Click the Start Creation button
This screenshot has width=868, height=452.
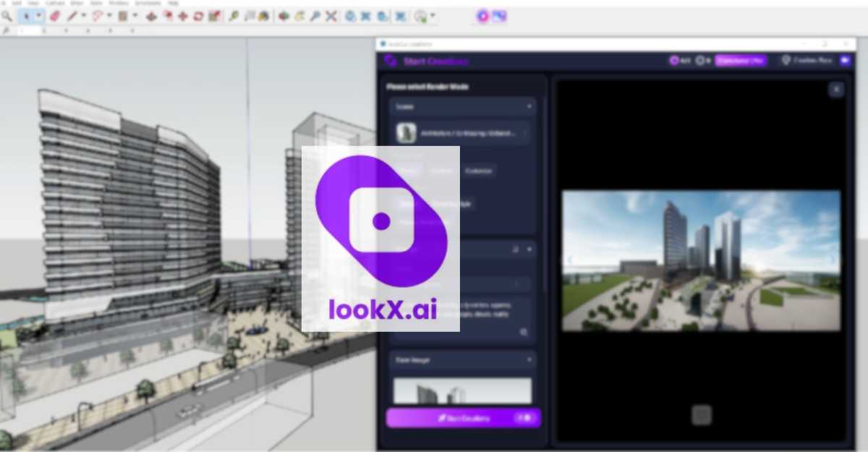coord(463,418)
